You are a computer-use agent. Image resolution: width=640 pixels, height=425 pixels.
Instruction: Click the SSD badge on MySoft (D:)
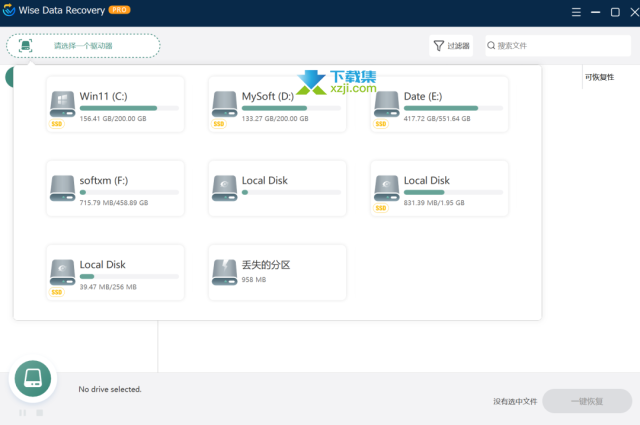(219, 124)
